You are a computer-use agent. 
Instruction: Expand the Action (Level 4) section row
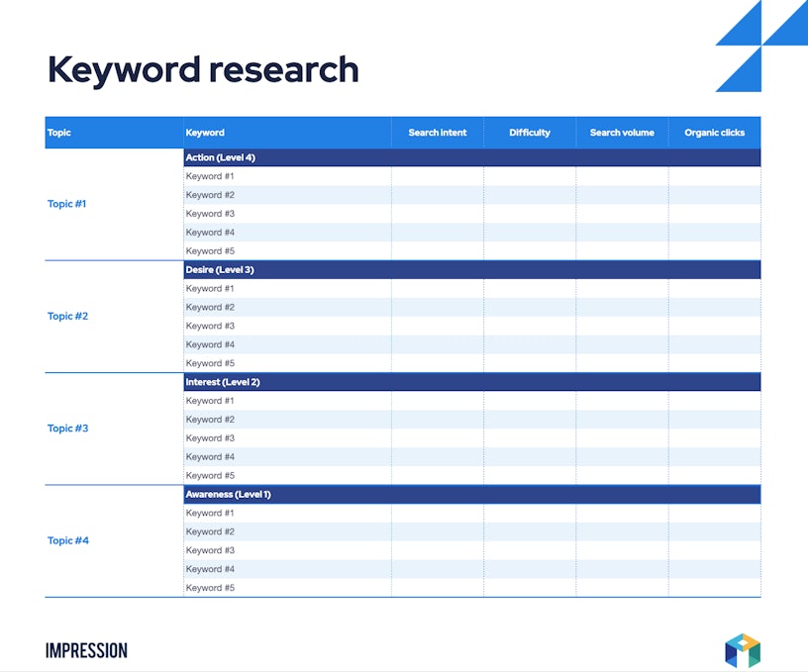tap(221, 157)
